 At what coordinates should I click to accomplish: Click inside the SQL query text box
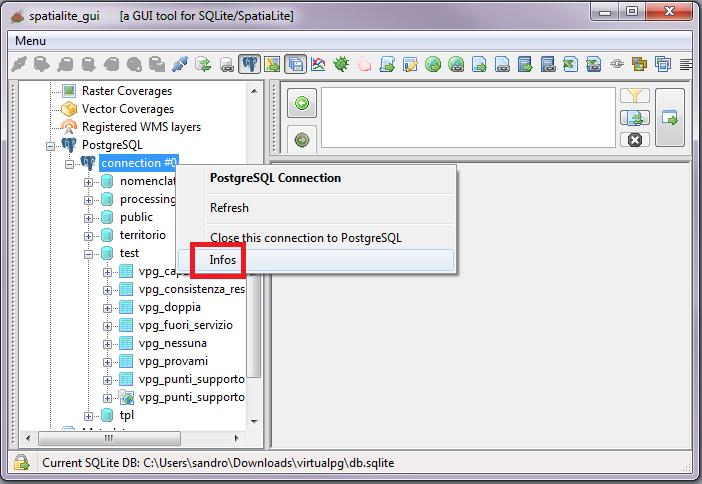468,118
